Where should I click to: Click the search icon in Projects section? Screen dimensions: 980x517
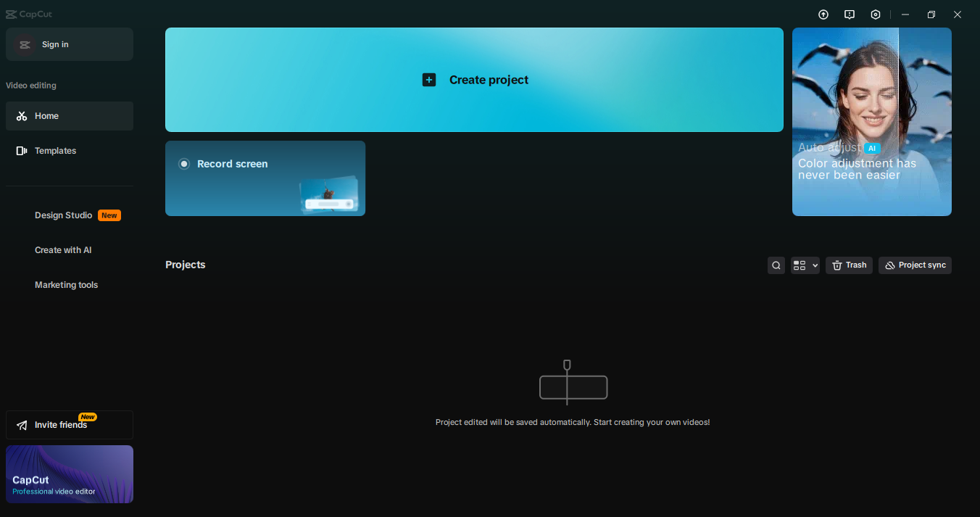[776, 265]
